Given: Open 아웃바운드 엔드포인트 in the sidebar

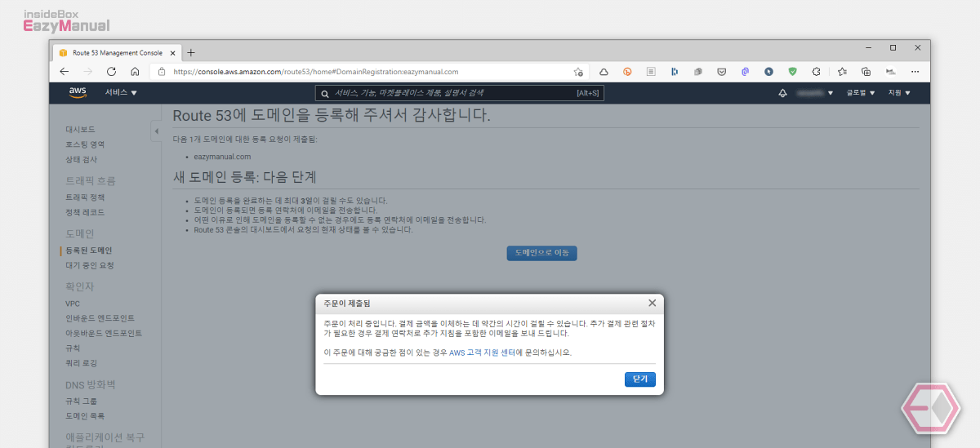Looking at the screenshot, I should pos(104,333).
